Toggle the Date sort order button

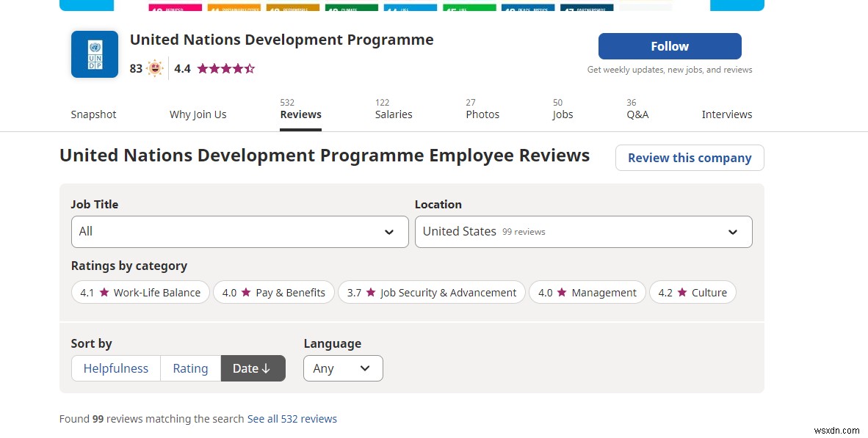click(253, 368)
